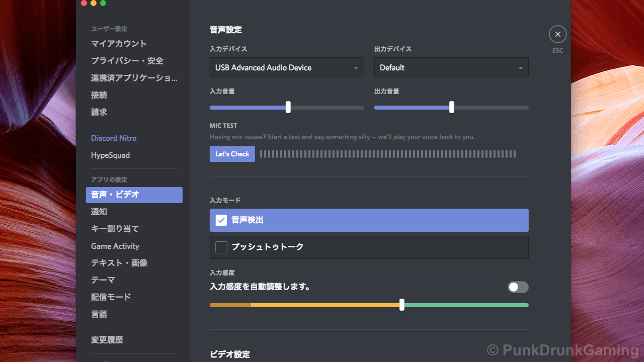The image size is (644, 362).
Task: Click the macOS green fullscreen dot
Action: 103,3
